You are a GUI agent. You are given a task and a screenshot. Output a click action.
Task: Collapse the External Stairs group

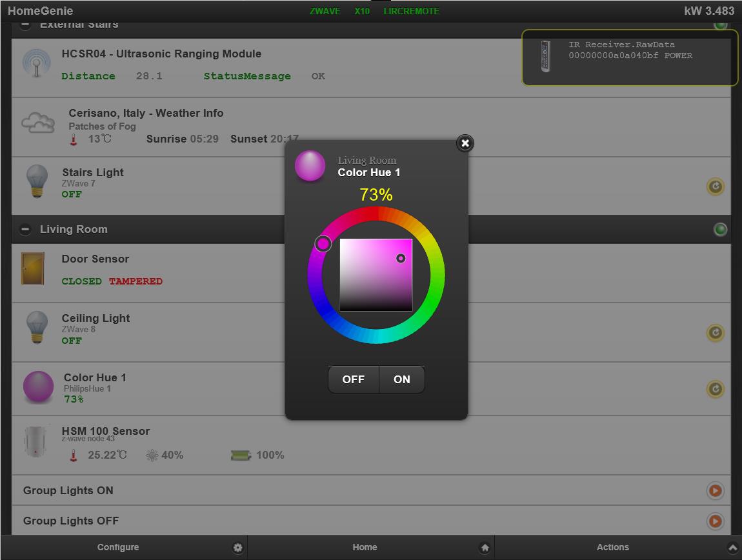pyautogui.click(x=25, y=25)
